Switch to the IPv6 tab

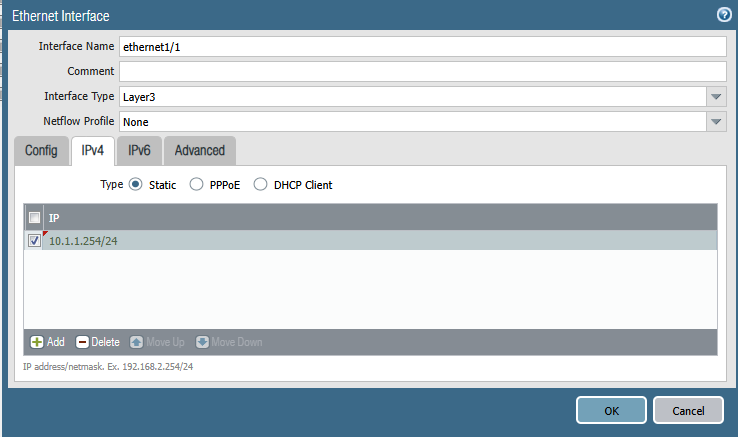(x=139, y=151)
